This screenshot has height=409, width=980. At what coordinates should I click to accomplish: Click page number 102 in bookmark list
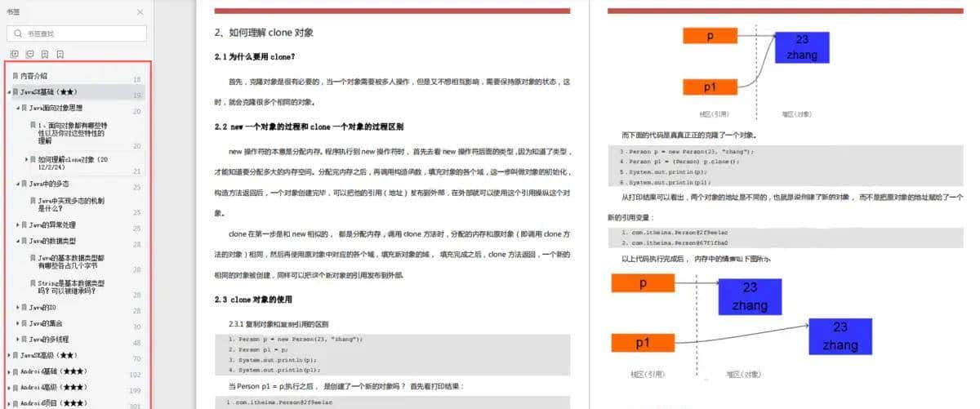pyautogui.click(x=136, y=376)
